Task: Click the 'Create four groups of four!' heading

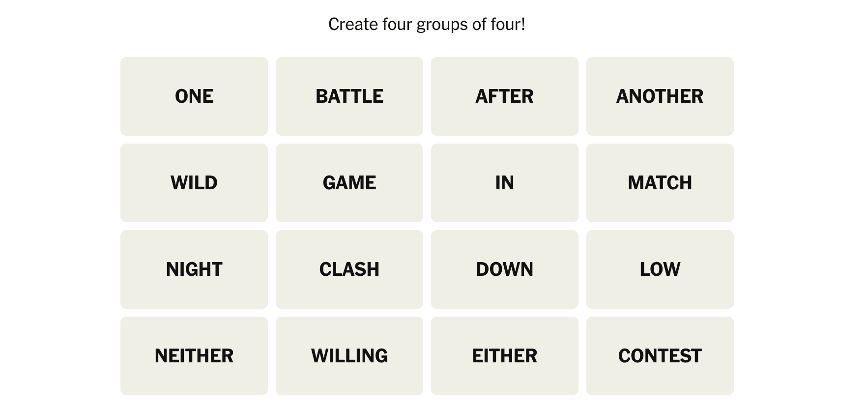Action: click(x=427, y=24)
